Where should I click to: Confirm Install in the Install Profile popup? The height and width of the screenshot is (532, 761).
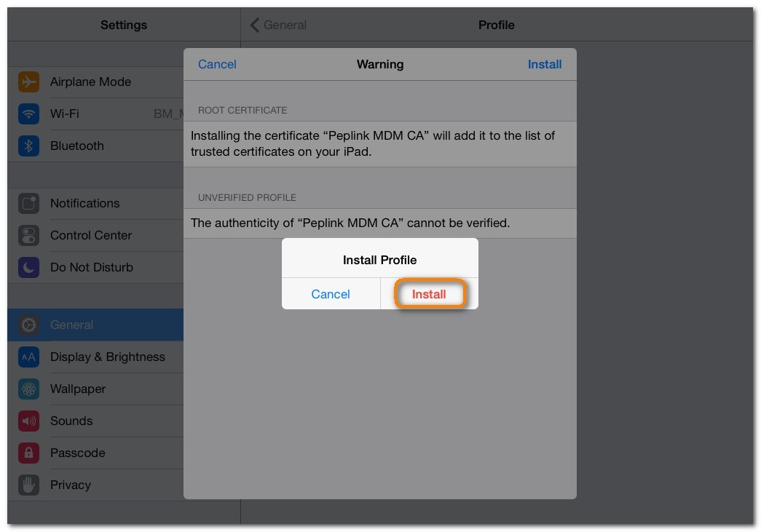click(x=429, y=294)
